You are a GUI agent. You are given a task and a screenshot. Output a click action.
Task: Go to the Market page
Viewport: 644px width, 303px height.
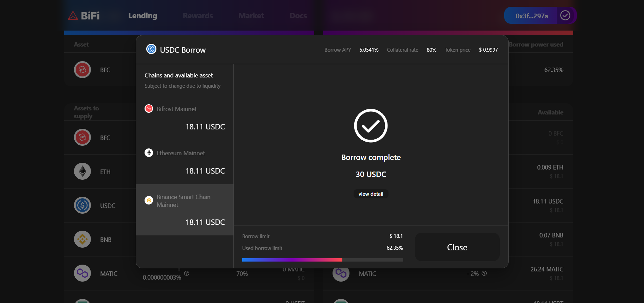pos(251,16)
